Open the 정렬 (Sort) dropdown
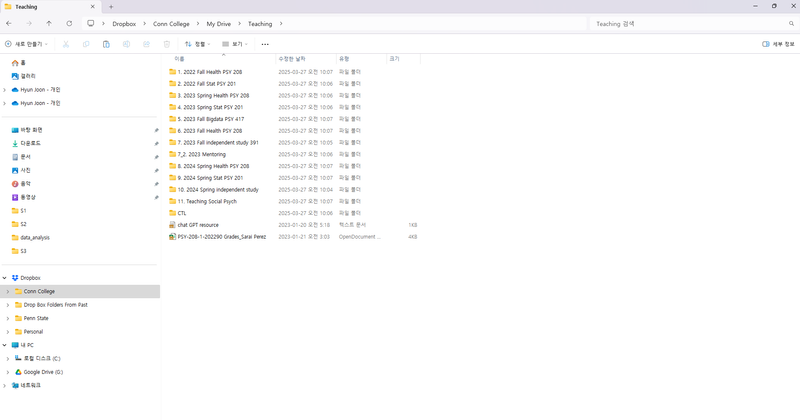 click(x=196, y=44)
